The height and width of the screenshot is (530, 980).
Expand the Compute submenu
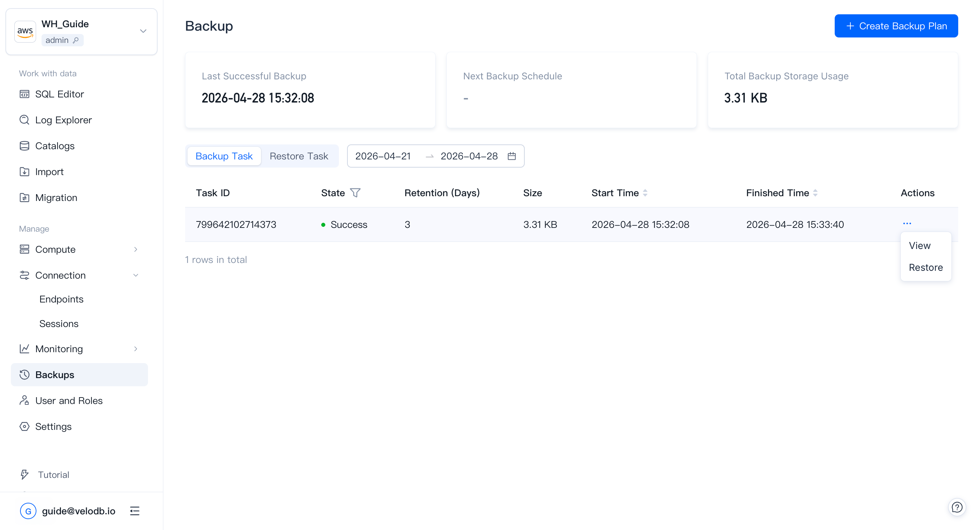(x=135, y=249)
